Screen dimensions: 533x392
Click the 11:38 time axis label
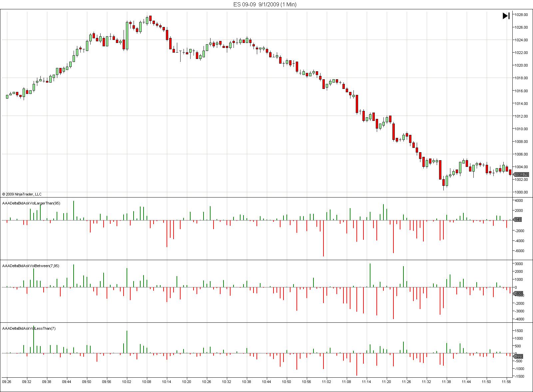tap(446, 382)
